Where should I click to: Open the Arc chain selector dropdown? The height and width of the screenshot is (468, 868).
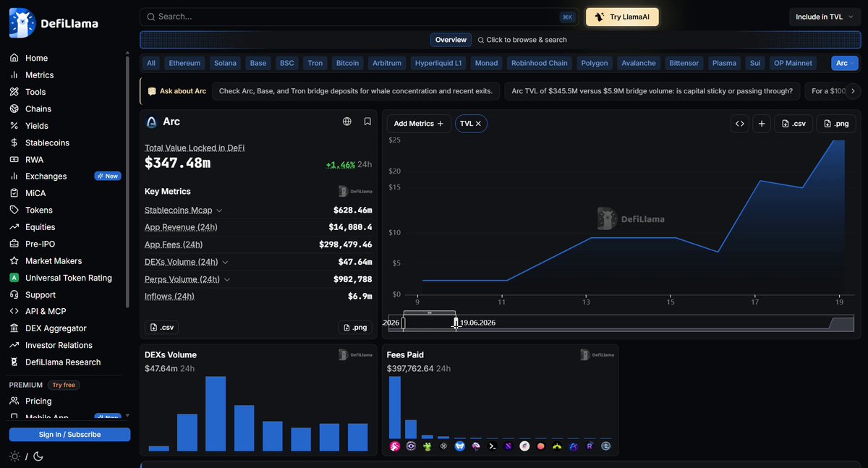[845, 63]
